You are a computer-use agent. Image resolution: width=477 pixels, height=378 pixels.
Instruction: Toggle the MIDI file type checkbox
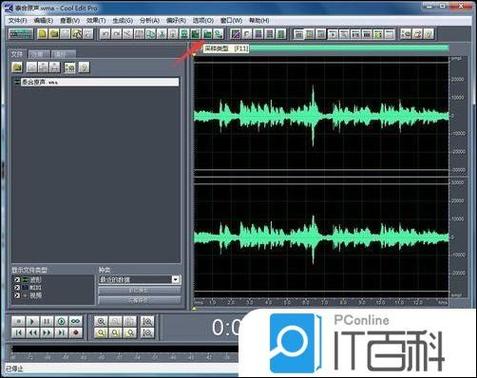pos(17,287)
